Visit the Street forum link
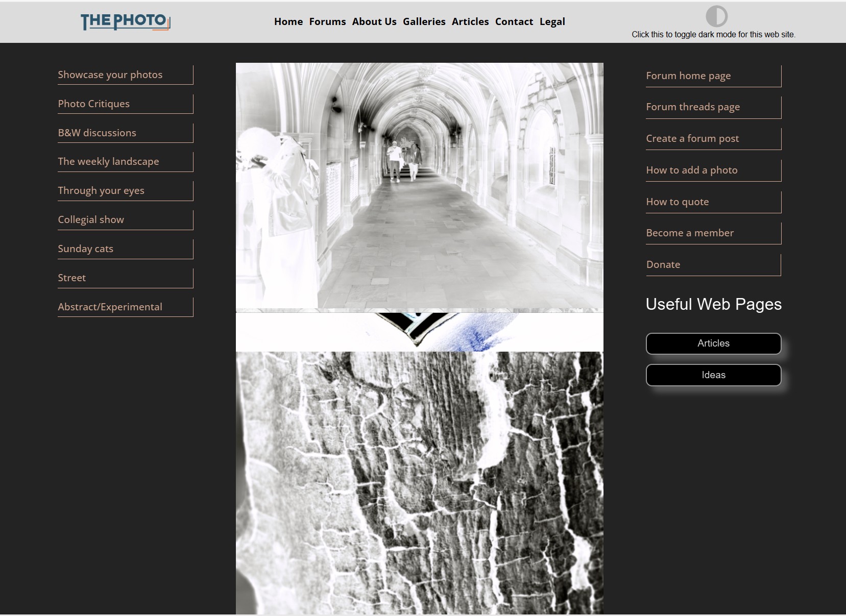This screenshot has height=616, width=846. 125,278
